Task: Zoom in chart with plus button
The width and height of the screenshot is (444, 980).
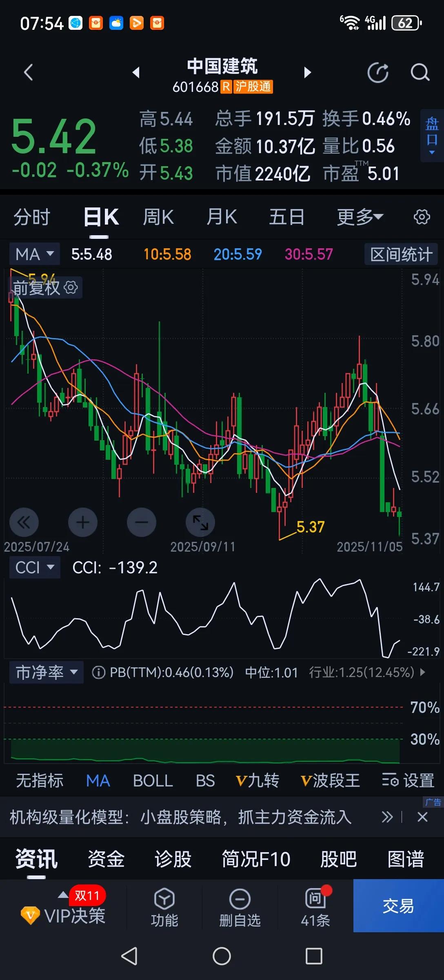Action: (83, 522)
